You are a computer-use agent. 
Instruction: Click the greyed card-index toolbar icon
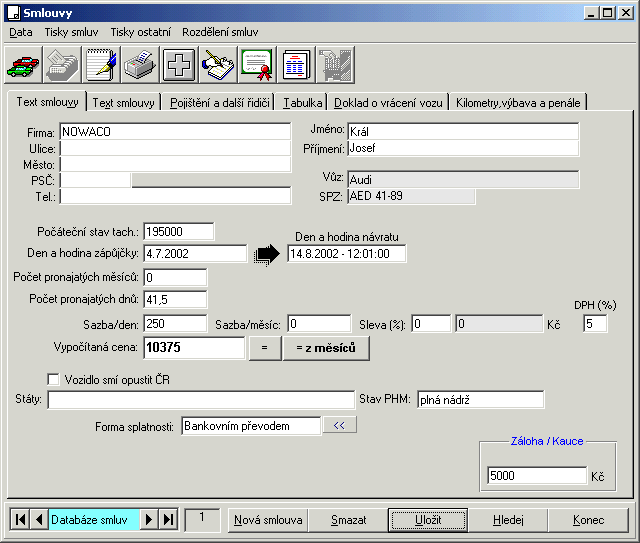(x=62, y=65)
